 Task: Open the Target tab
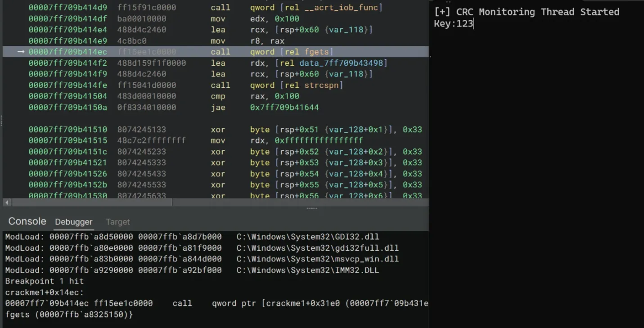(117, 222)
